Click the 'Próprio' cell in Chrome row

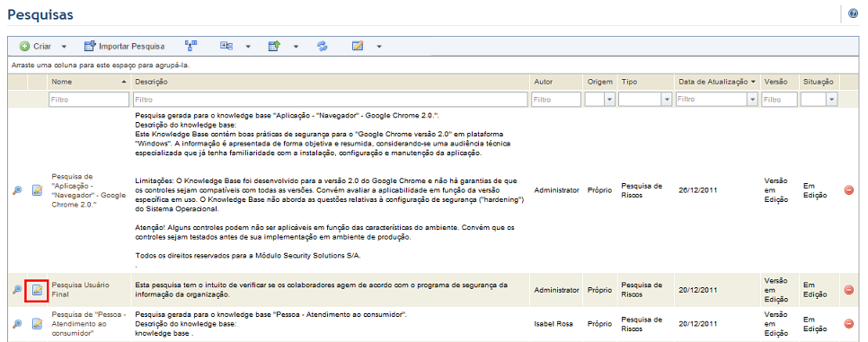[x=599, y=189]
